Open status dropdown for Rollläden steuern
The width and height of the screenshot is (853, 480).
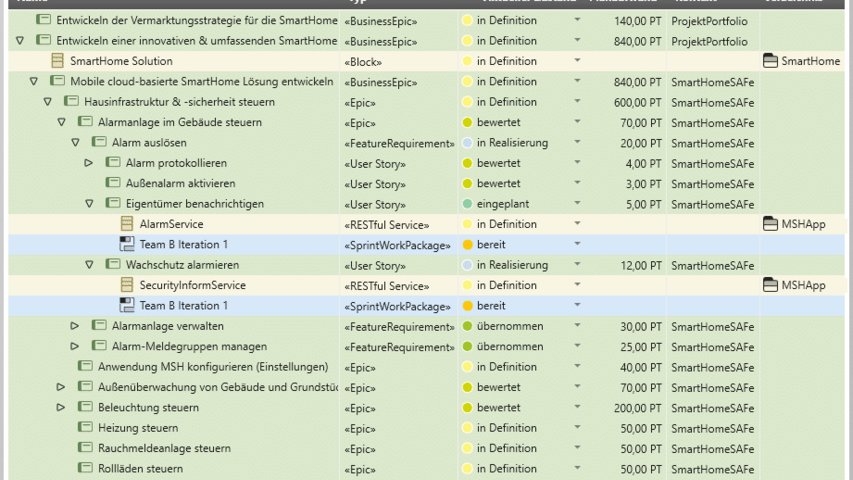pyautogui.click(x=576, y=469)
